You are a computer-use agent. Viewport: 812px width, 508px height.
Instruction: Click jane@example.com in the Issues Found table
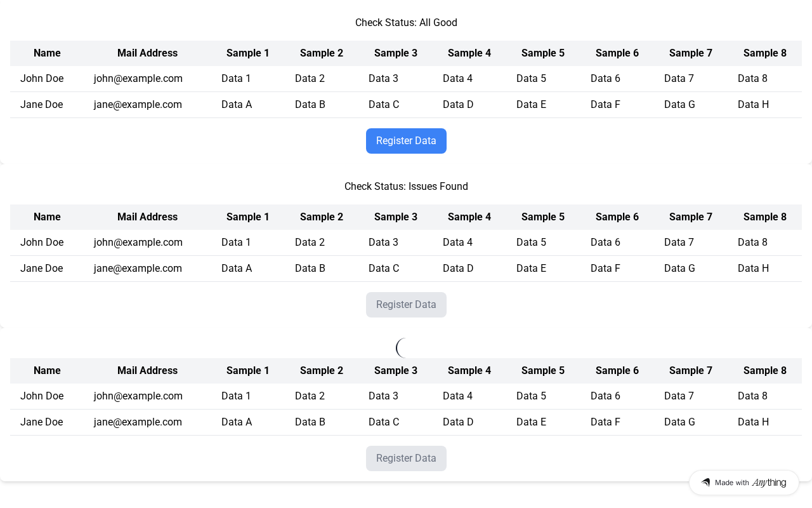[x=138, y=269]
